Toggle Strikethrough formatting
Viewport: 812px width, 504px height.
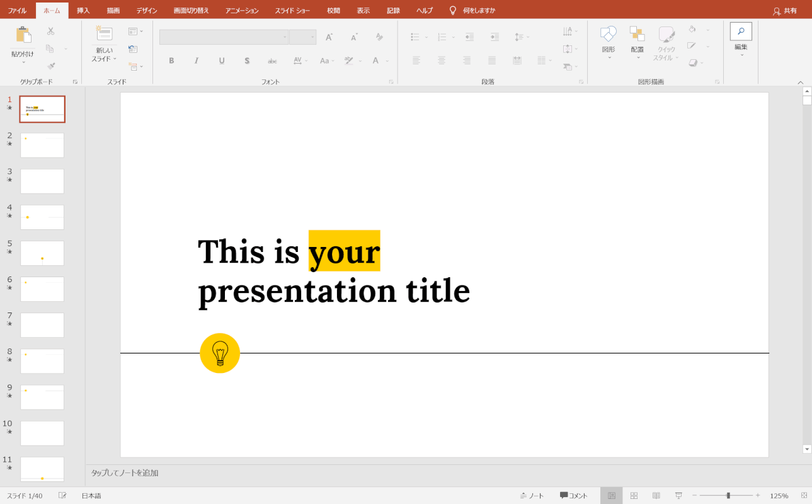(x=272, y=60)
